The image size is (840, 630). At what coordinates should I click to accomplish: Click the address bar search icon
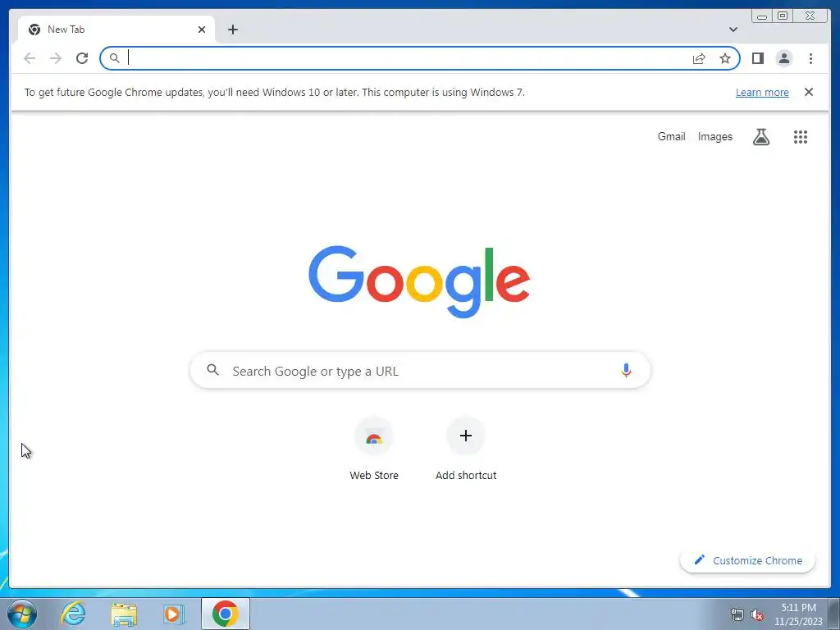114,58
